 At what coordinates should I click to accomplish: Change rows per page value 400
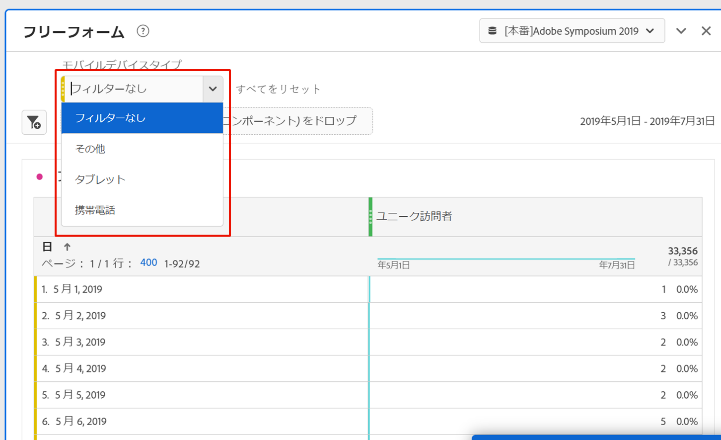coord(148,263)
